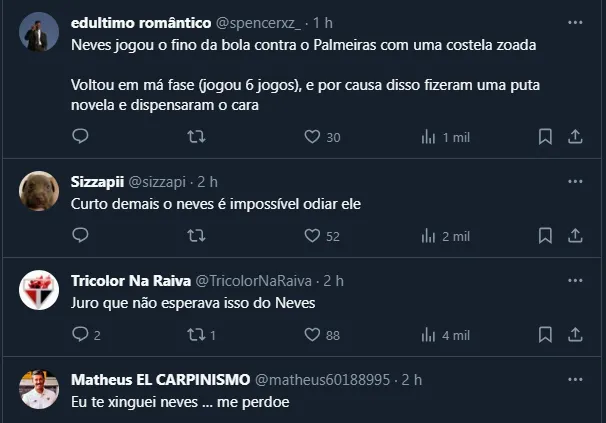Bookmark the Sizzapii tweet
This screenshot has width=606, height=423.
point(545,236)
